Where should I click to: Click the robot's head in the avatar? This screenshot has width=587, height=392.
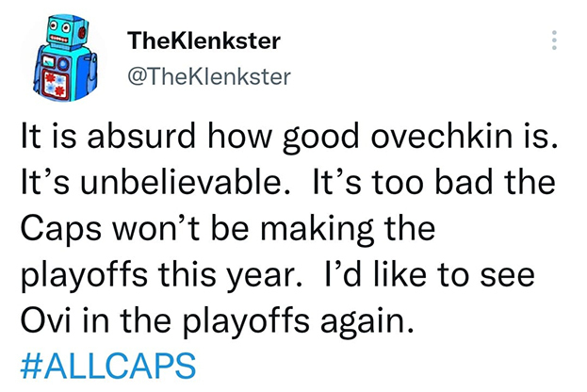[x=62, y=33]
